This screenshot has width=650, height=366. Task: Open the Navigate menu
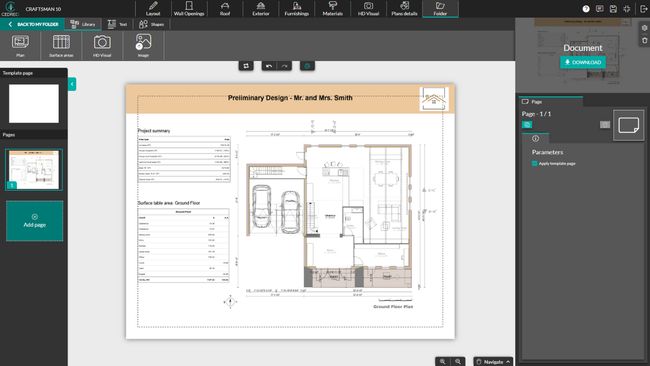493,362
